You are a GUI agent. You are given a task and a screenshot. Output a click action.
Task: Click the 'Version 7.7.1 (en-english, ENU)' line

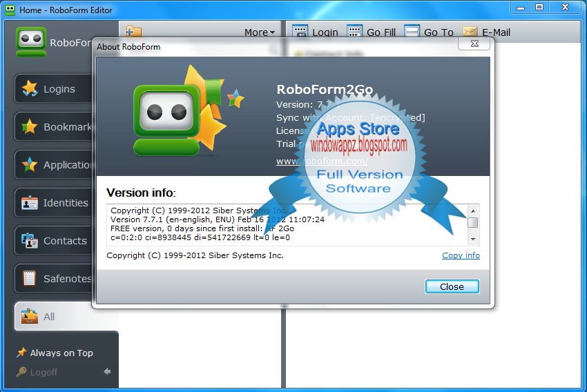point(217,219)
